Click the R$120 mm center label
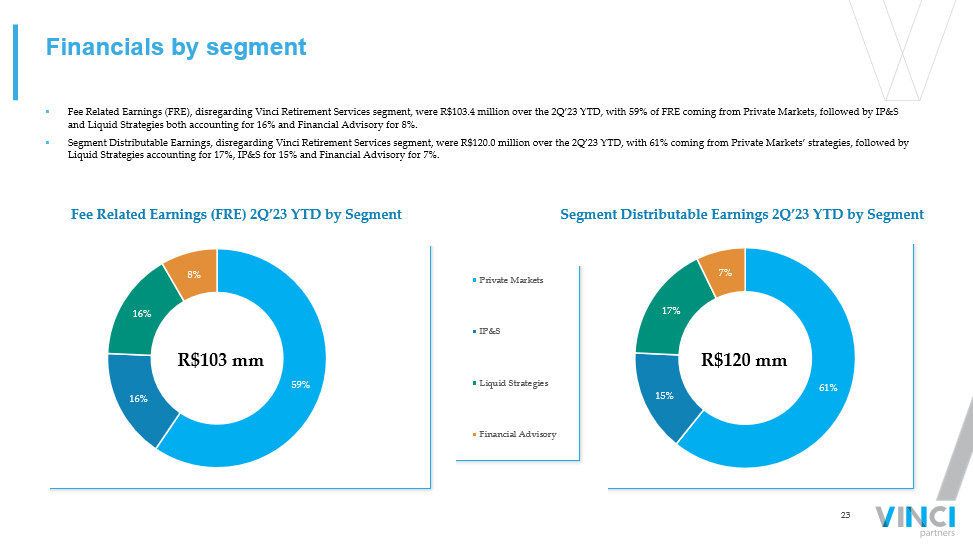The height and width of the screenshot is (547, 973). pyautogui.click(x=743, y=360)
